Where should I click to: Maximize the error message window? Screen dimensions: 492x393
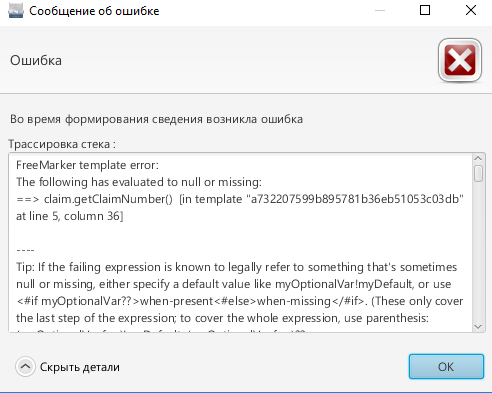(425, 10)
